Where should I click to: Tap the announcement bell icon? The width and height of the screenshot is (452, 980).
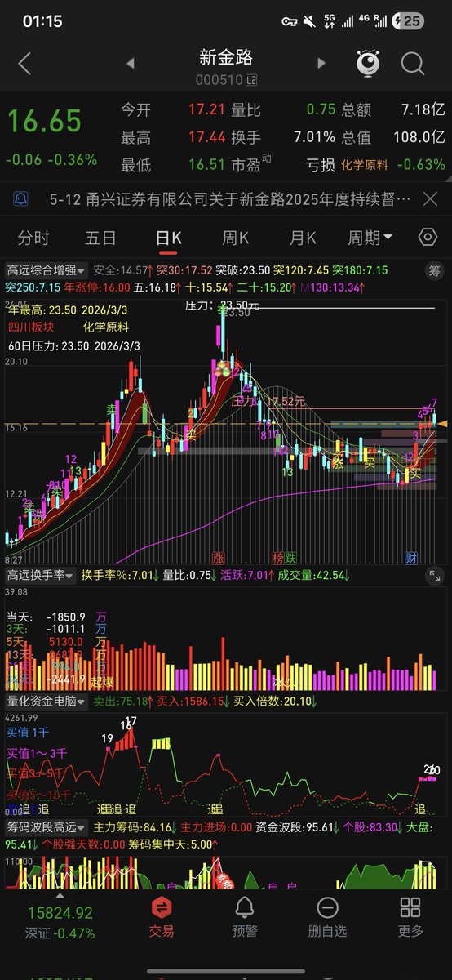click(20, 198)
